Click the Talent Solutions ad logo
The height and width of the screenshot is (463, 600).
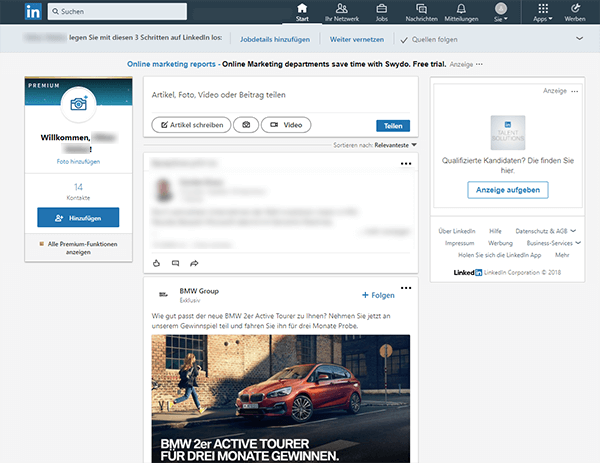pos(508,133)
